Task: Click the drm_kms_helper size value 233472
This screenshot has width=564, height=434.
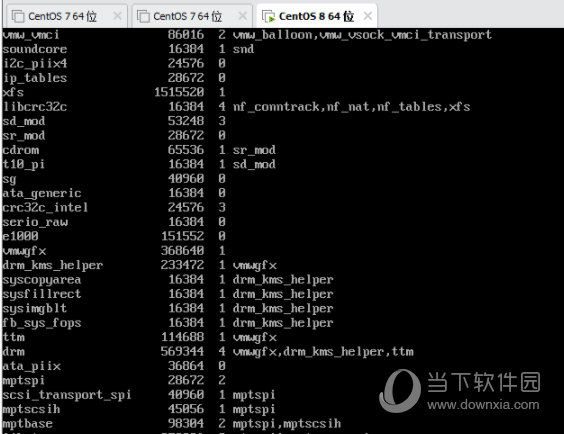Action: point(183,265)
